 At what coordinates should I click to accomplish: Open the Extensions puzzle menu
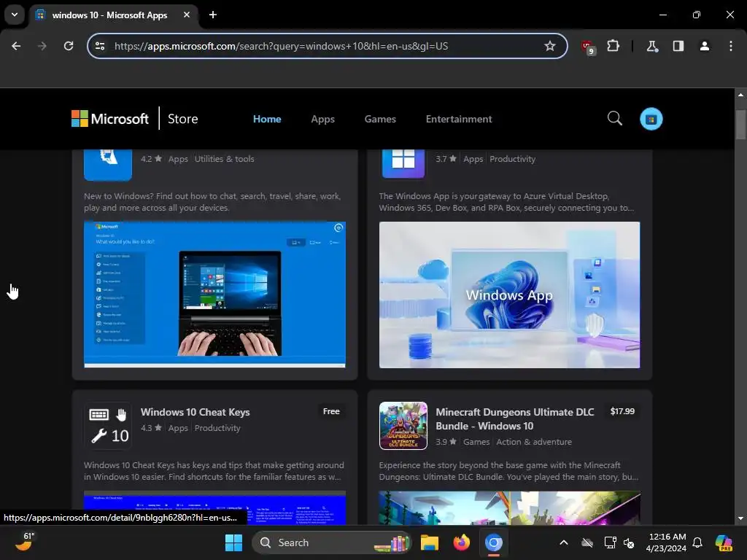(613, 46)
